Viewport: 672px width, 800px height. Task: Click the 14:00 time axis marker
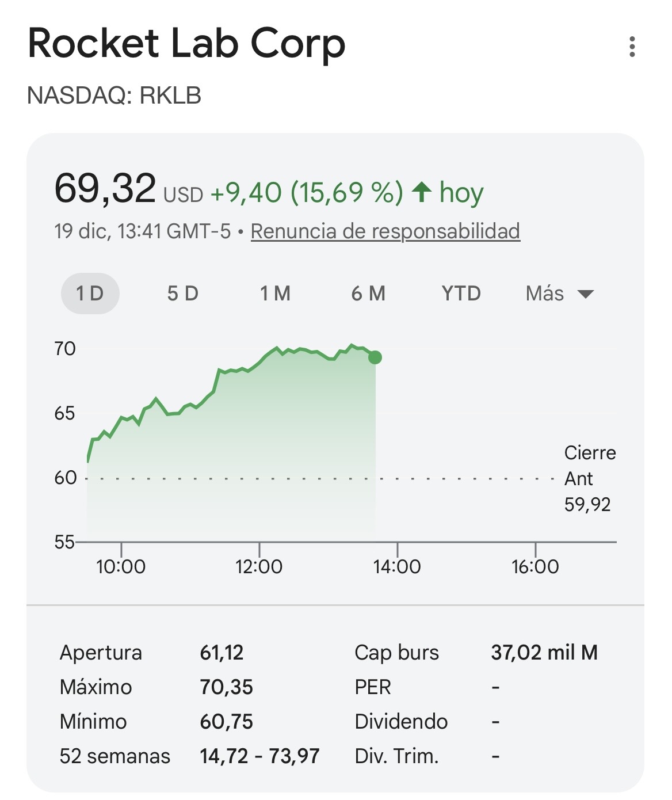click(397, 566)
